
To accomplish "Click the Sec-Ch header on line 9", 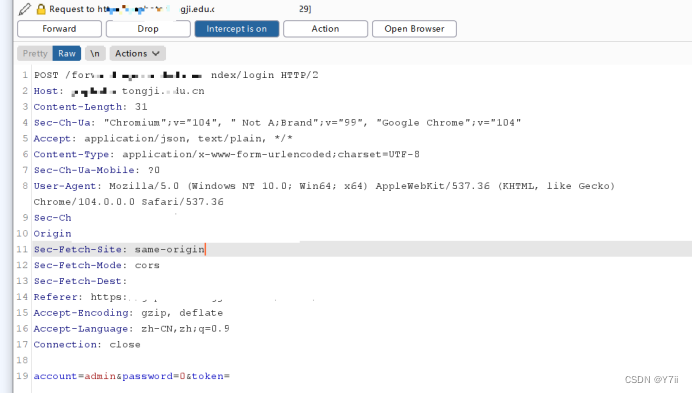I will 53,218.
